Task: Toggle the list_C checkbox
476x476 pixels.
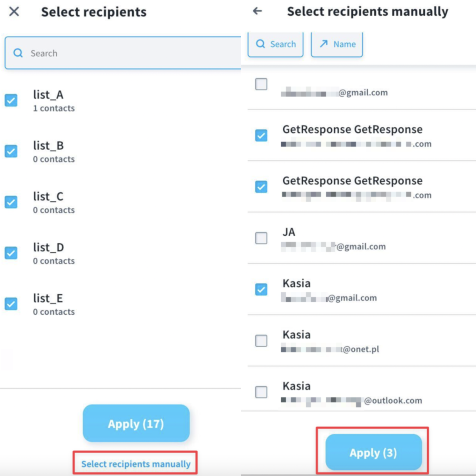Action: point(11,202)
